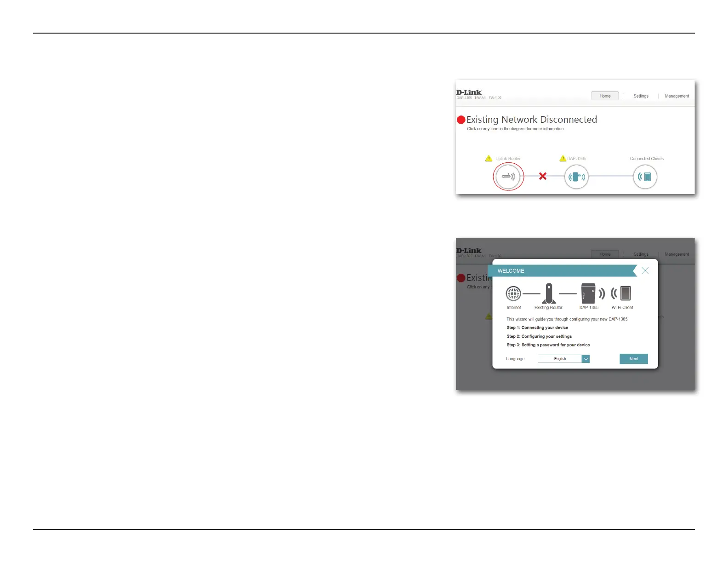Click Step 3: Setting a password for your device
The image size is (728, 563).
tap(548, 345)
